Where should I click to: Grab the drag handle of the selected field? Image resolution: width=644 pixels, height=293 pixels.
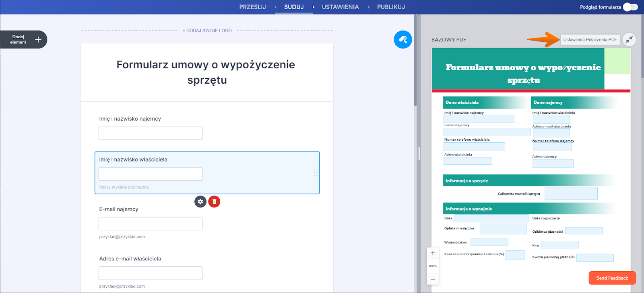pyautogui.click(x=316, y=173)
